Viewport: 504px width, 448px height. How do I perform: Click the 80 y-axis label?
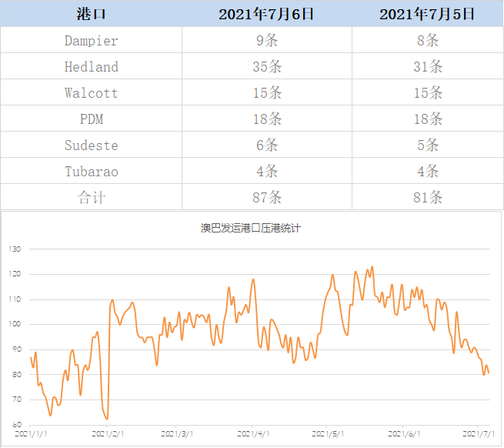[17, 374]
